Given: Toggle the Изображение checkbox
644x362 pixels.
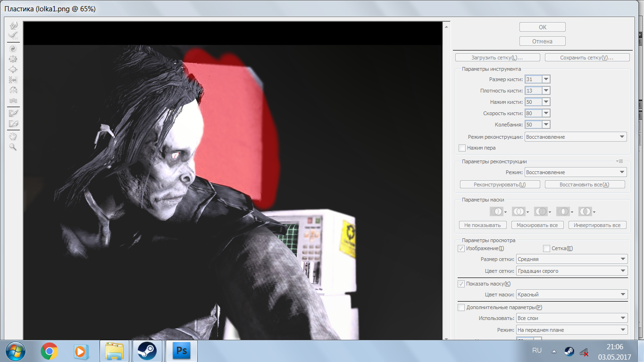Looking at the screenshot, I should coord(461,248).
